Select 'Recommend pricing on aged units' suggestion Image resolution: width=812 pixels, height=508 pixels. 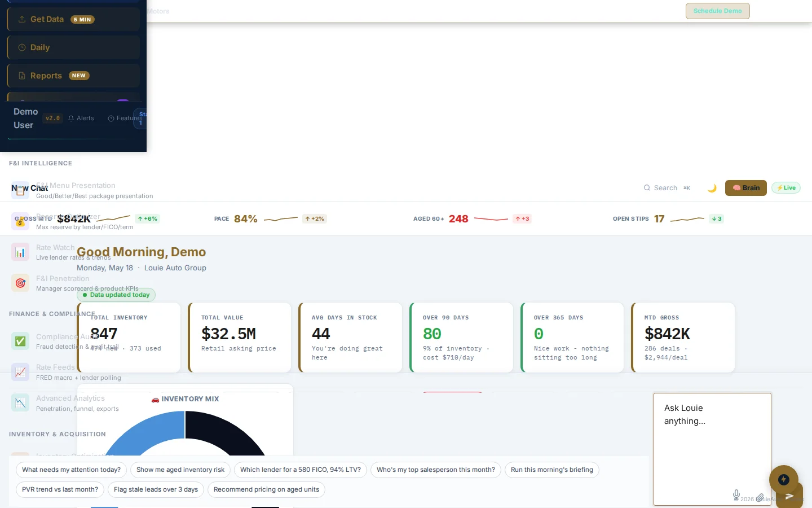(x=266, y=489)
